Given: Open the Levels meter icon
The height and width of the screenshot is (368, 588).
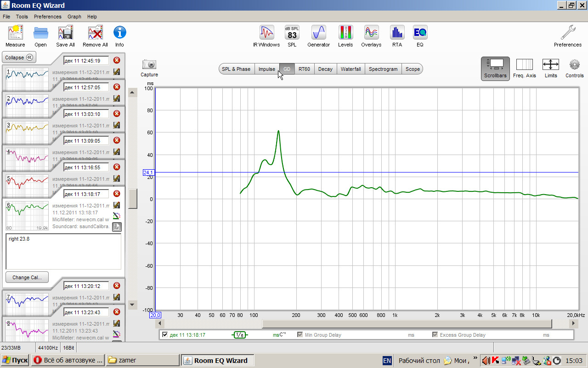Looking at the screenshot, I should 345,34.
